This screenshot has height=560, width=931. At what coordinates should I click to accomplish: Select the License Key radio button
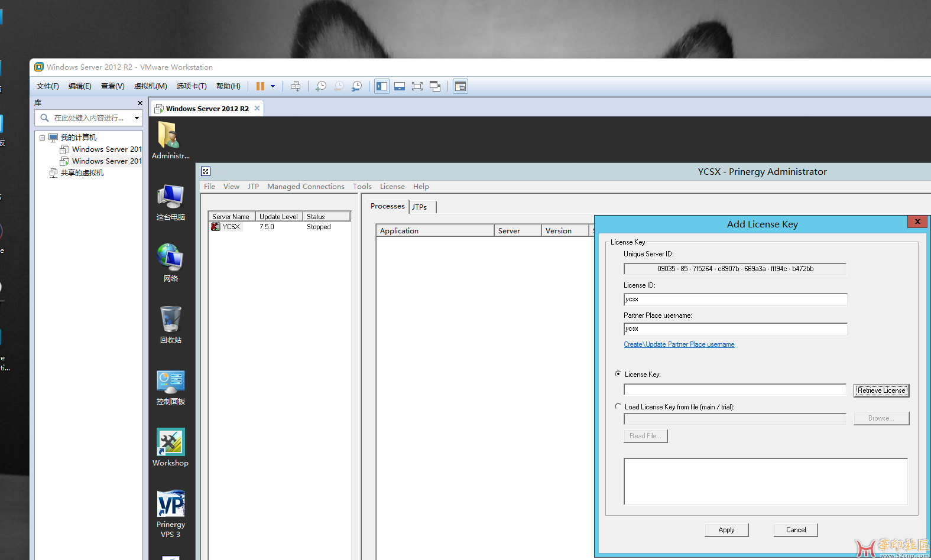(618, 374)
